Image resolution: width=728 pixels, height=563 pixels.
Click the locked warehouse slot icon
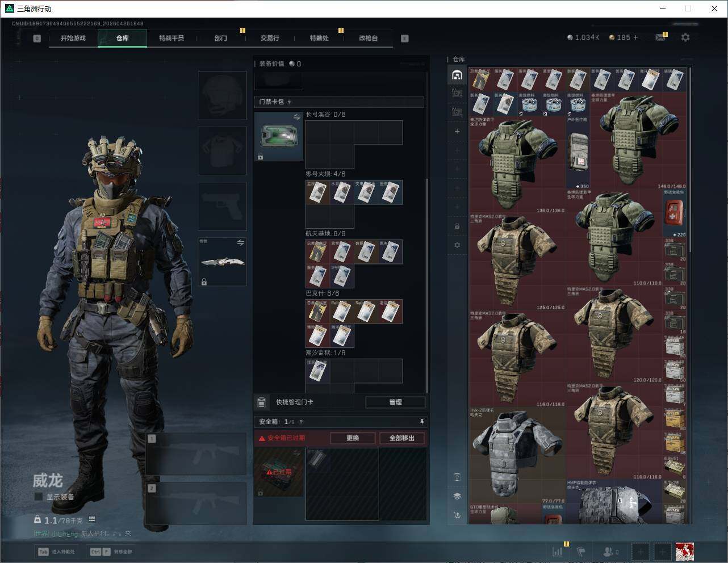pos(457,226)
